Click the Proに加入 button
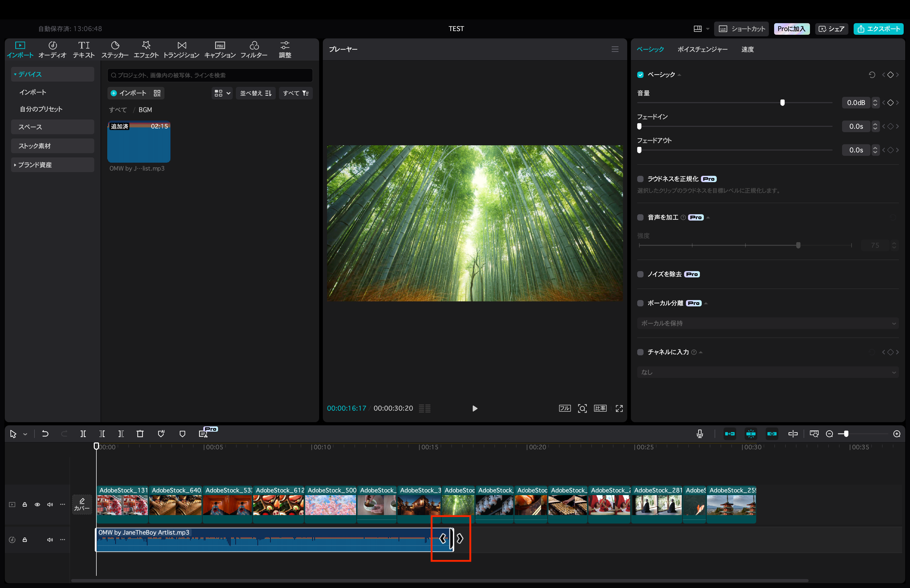The width and height of the screenshot is (910, 588). (792, 29)
